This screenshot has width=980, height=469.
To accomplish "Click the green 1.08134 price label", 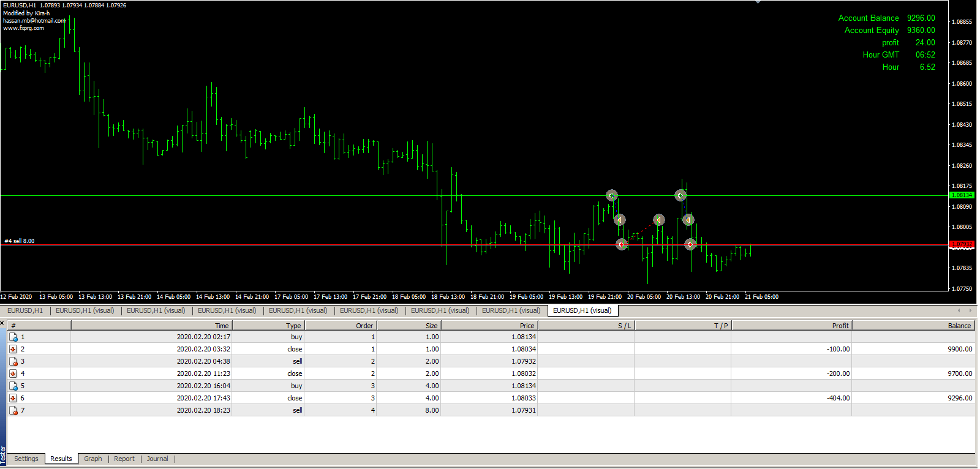I will [961, 195].
